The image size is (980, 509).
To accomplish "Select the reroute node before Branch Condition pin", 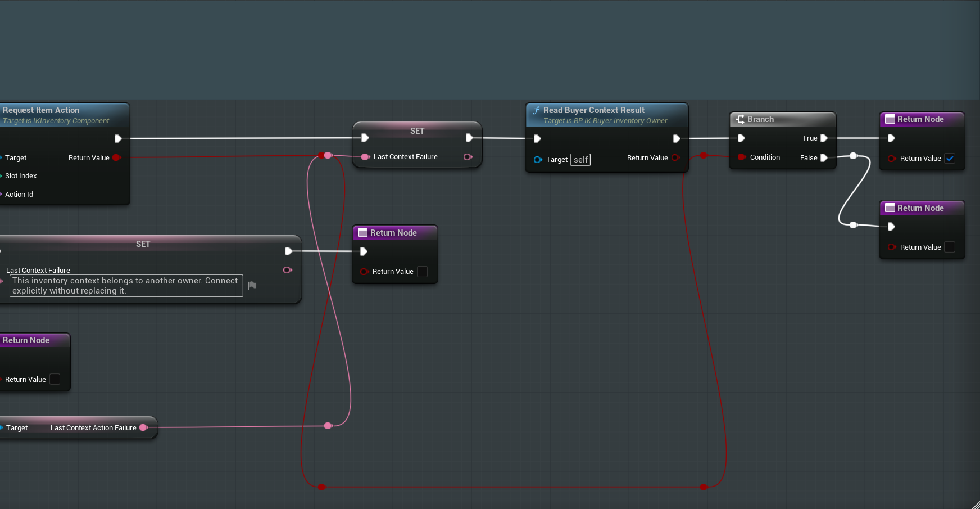I will [704, 155].
